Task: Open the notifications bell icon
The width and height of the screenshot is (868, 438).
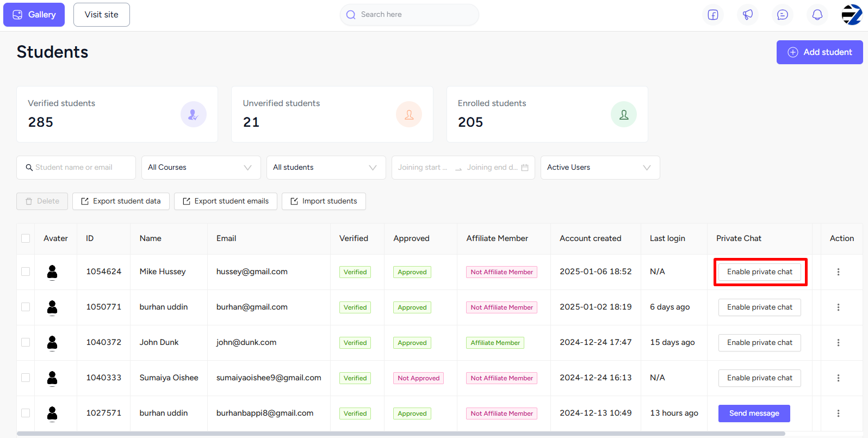Action: tap(817, 15)
